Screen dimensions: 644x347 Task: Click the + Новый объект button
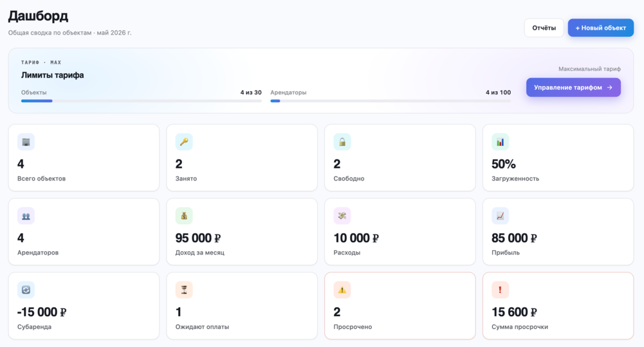coord(600,28)
